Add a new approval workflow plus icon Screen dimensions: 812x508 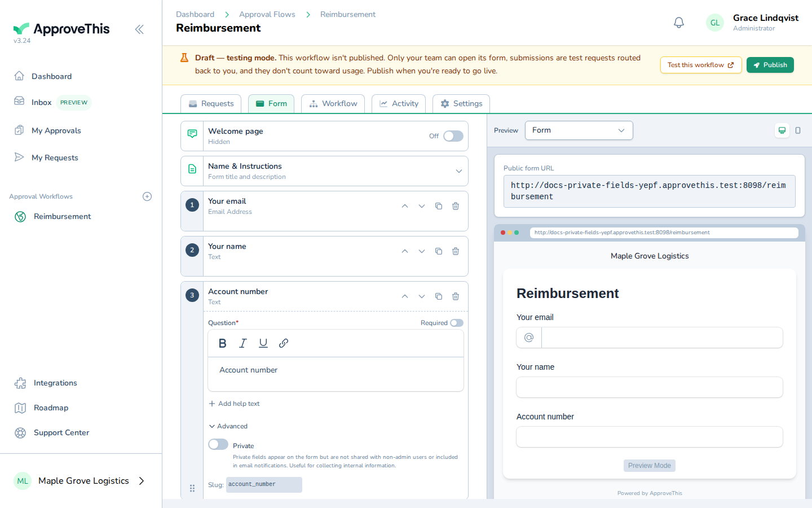147,196
